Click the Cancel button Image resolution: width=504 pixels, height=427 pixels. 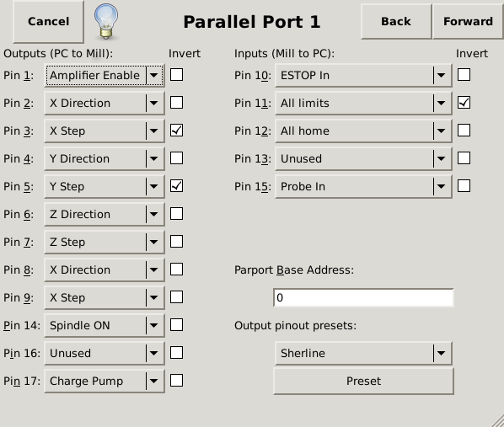coord(49,22)
